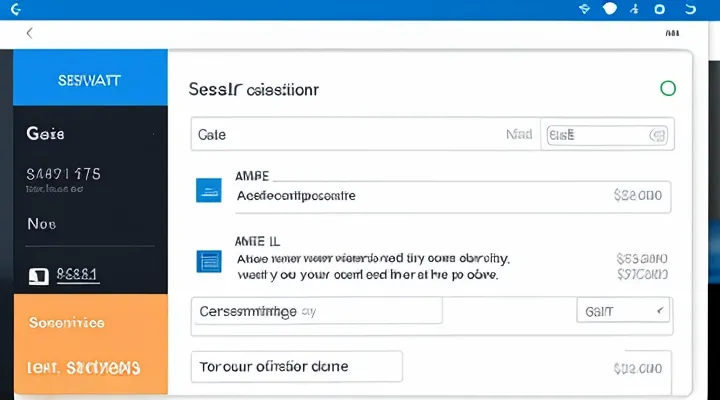Viewport: 720px width, 400px height.
Task: Click the Tor our ofirafior dame button
Action: tap(296, 367)
